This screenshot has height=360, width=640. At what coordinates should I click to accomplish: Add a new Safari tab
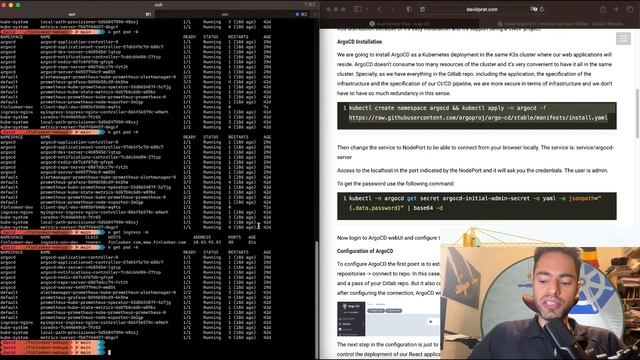coord(616,9)
